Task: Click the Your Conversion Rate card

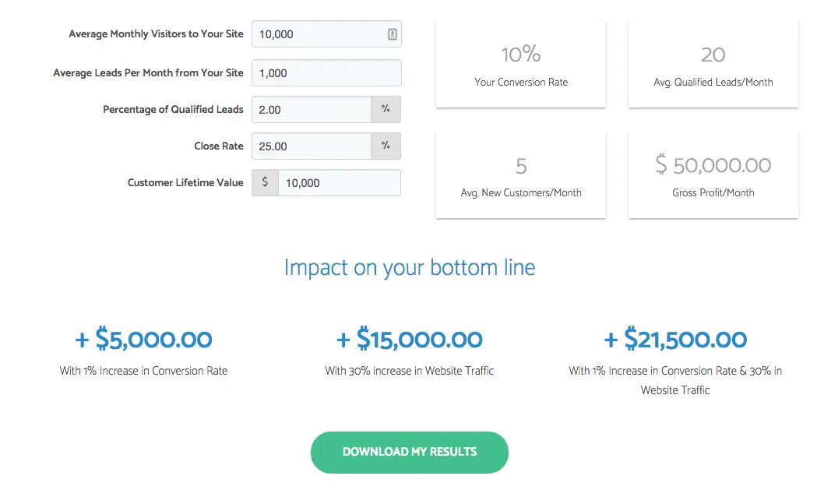Action: 521,64
